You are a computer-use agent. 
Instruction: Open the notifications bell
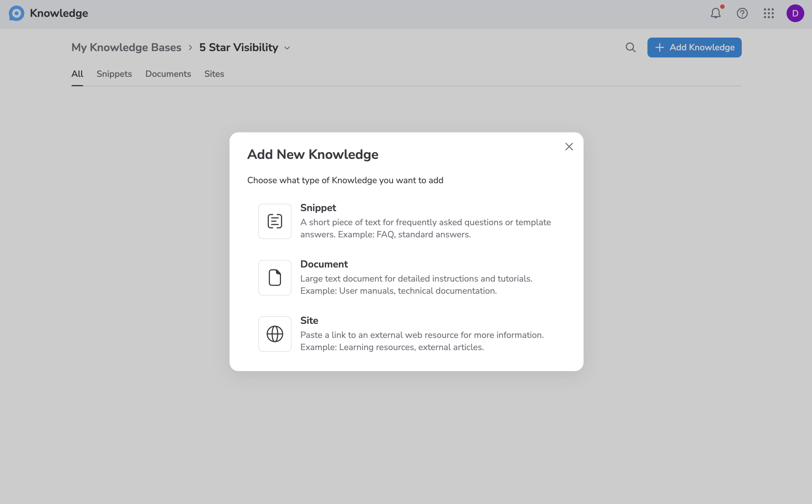pyautogui.click(x=715, y=13)
